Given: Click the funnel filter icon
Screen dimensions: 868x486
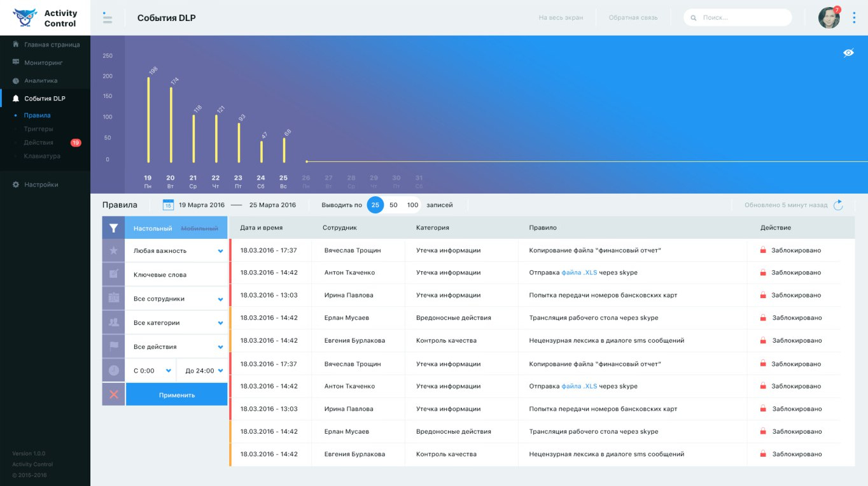Looking at the screenshot, I should click(x=114, y=228).
